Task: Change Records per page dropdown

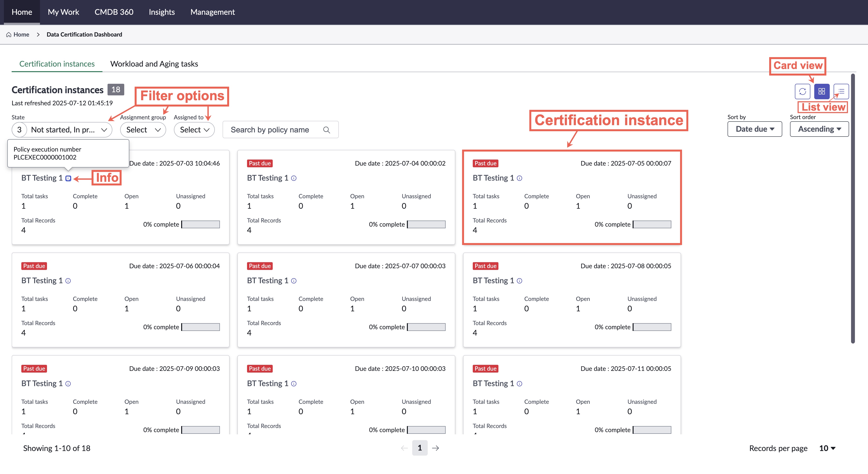Action: point(827,448)
